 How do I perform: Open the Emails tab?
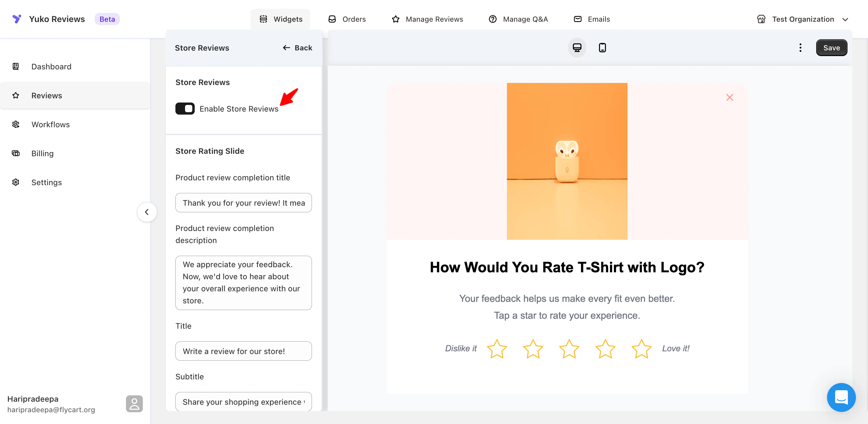pyautogui.click(x=592, y=19)
